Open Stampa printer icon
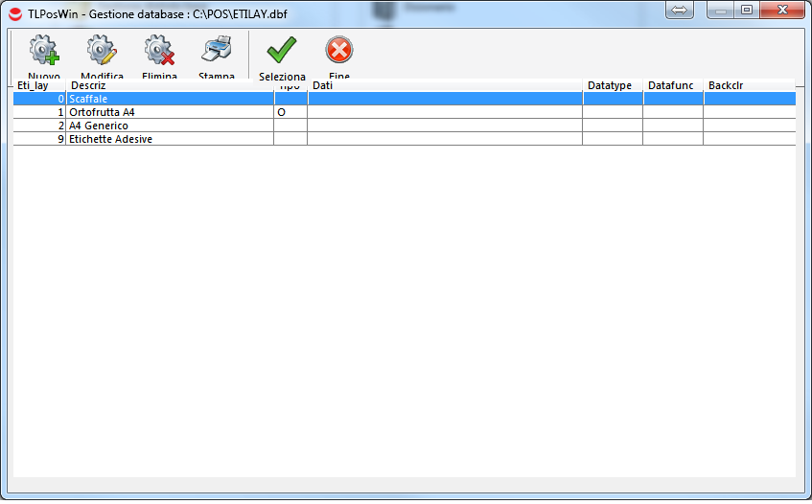The height and width of the screenshot is (504, 812). click(217, 50)
